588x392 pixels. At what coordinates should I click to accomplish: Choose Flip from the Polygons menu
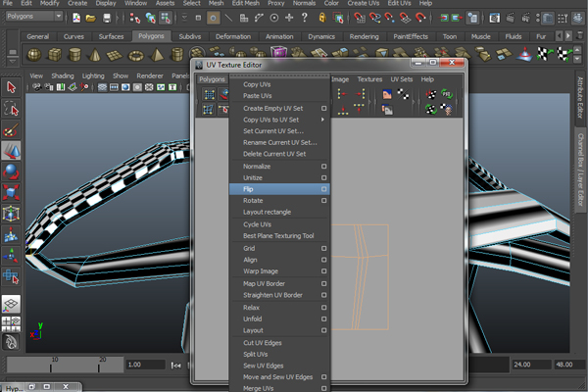[279, 189]
